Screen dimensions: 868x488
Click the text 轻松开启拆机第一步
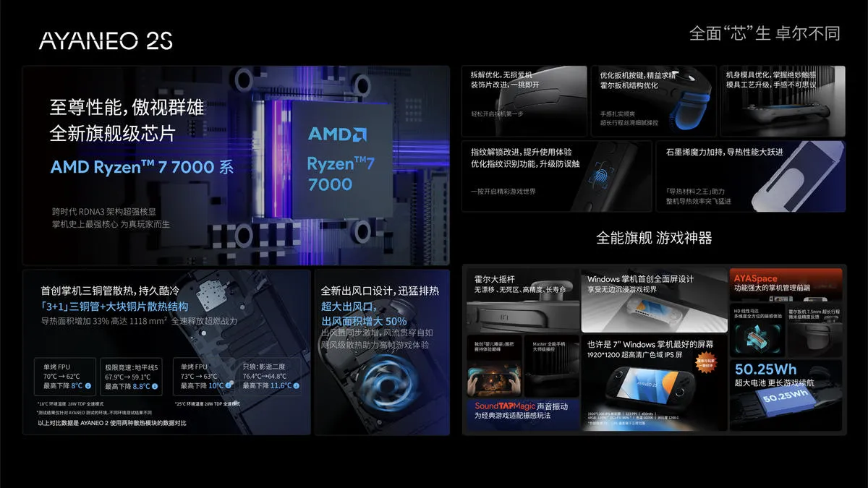[496, 114]
